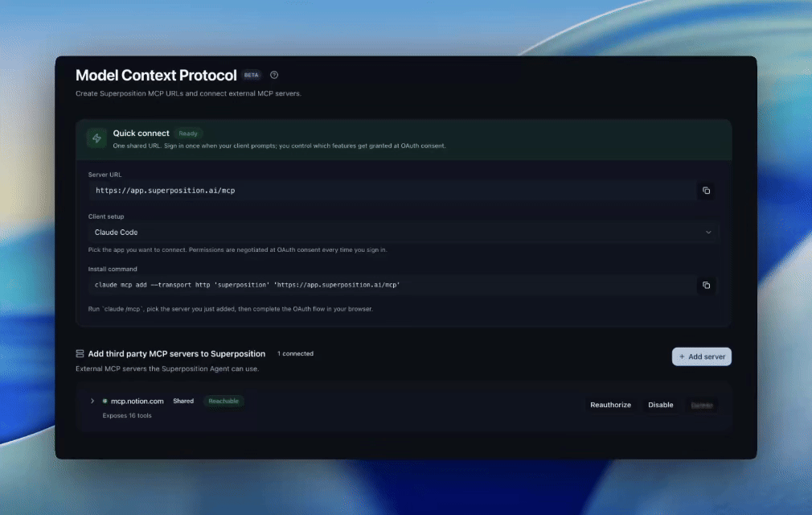Click 'External MCP servers' description text

167,369
